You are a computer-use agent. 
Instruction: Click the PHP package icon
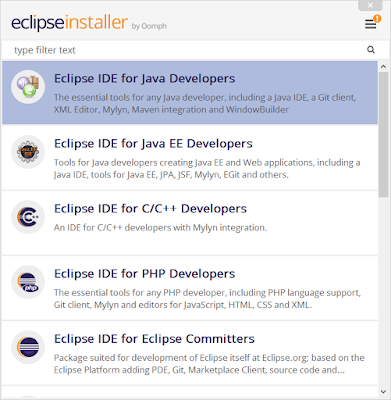[x=28, y=282]
